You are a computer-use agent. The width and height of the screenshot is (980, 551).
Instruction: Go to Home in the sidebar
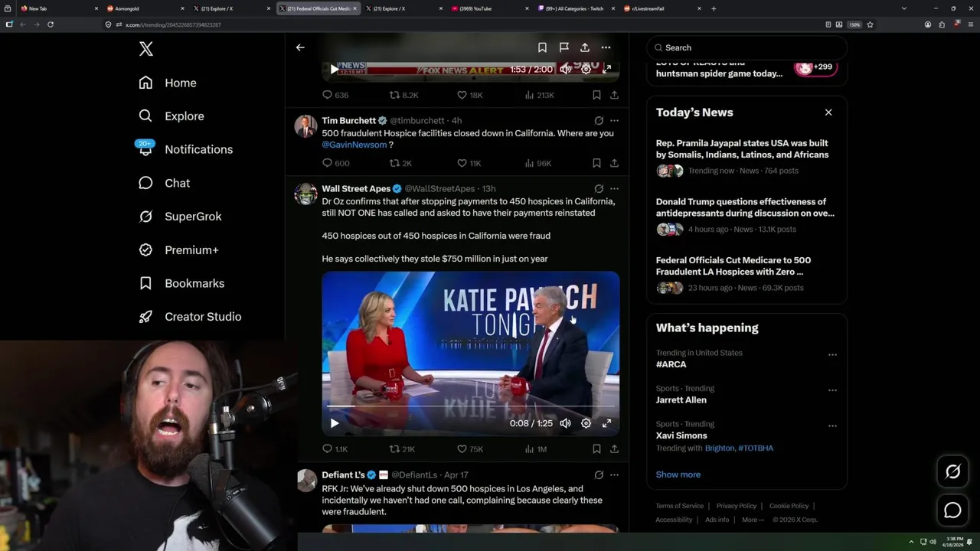[168, 83]
